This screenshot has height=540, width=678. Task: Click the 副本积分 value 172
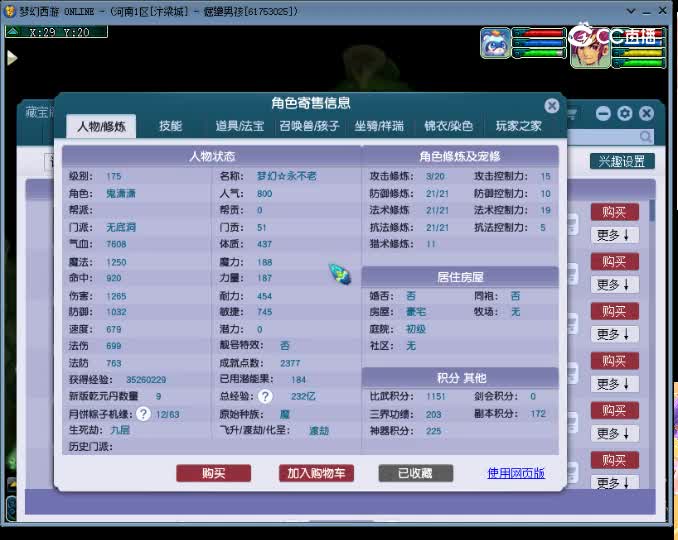click(538, 414)
